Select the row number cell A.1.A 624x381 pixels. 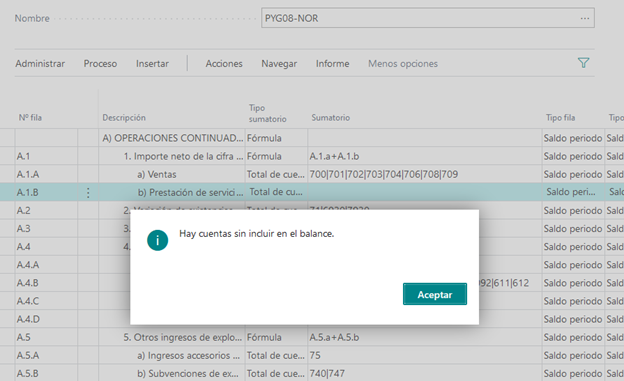click(x=46, y=174)
